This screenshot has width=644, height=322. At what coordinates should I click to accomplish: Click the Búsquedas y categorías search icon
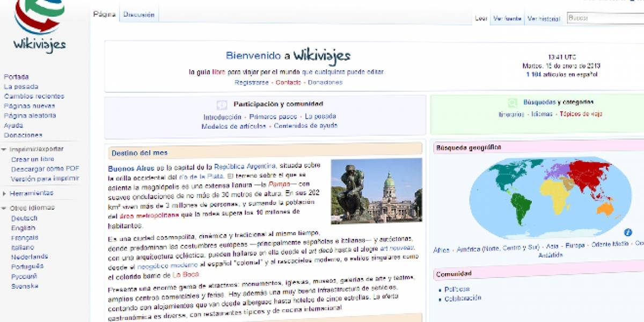pos(513,102)
